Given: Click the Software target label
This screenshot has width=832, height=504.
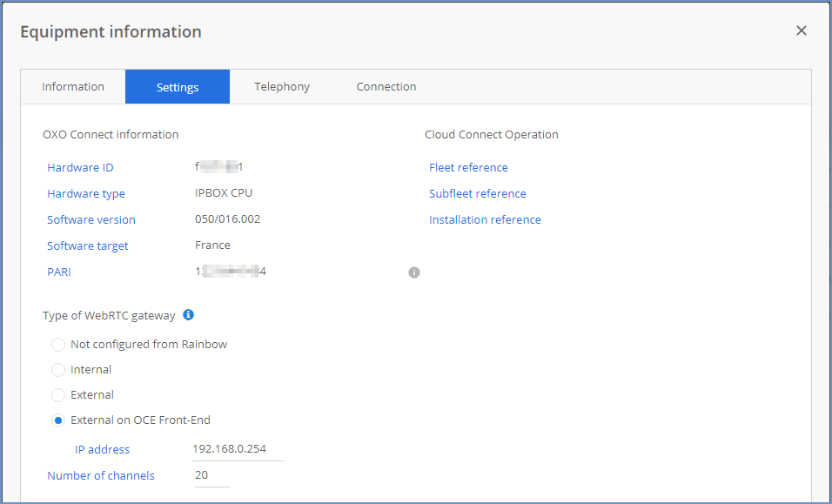Looking at the screenshot, I should coord(88,245).
